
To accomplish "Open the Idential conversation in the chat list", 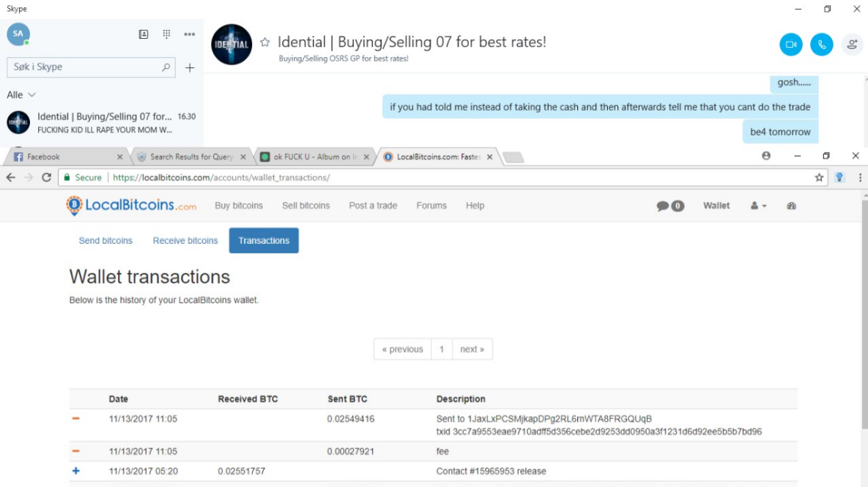I will tap(102, 123).
